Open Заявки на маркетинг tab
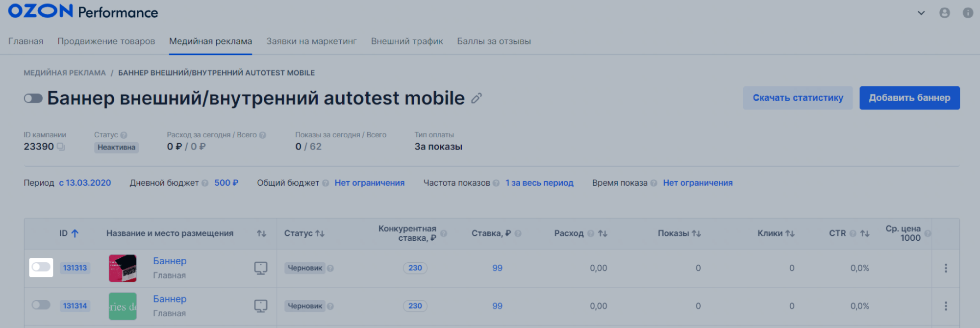 (311, 41)
